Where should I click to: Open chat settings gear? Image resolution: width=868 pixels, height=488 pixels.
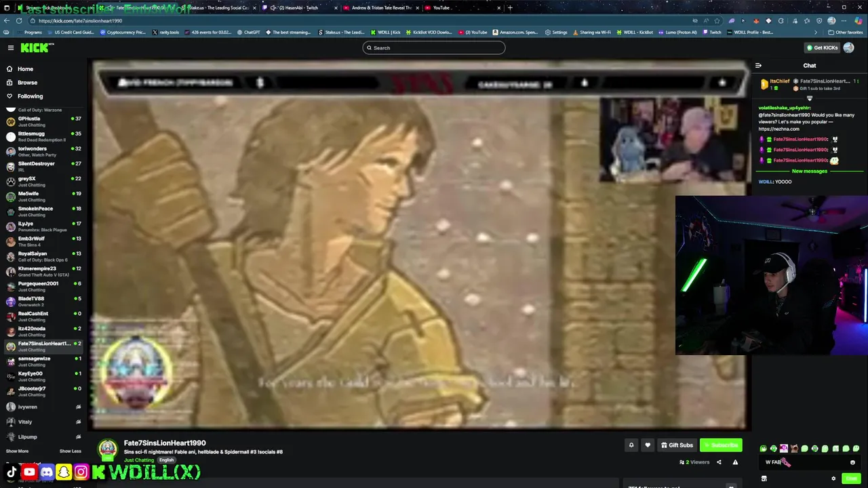click(833, 479)
